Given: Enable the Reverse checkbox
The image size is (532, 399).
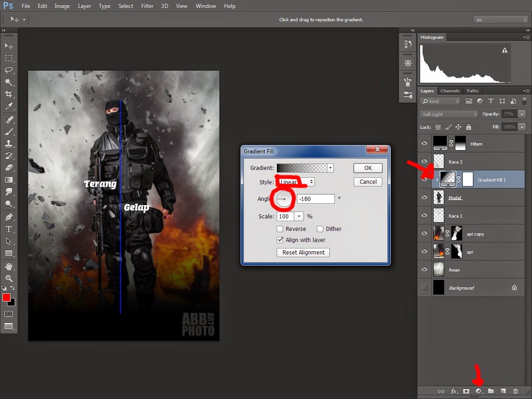Looking at the screenshot, I should tap(280, 229).
